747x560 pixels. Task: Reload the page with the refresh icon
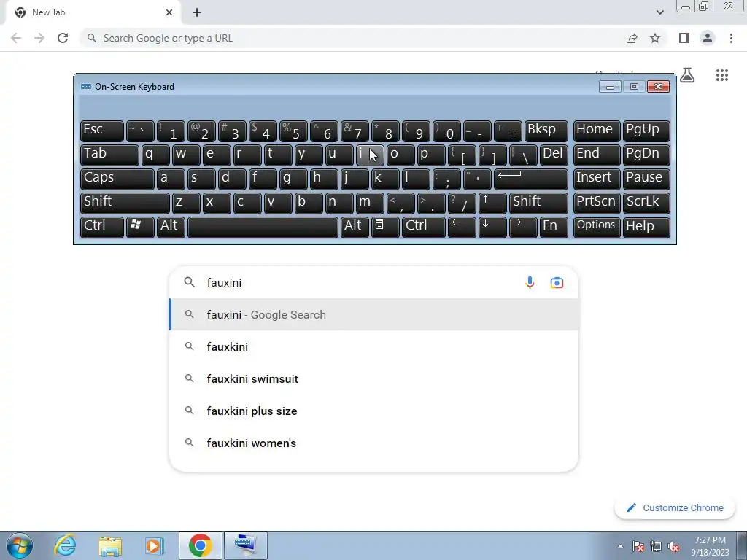click(63, 38)
